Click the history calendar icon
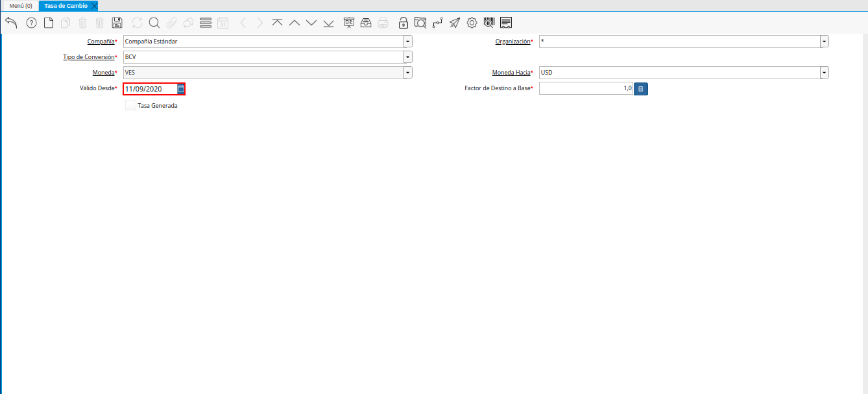This screenshot has width=868, height=394. 223,23
